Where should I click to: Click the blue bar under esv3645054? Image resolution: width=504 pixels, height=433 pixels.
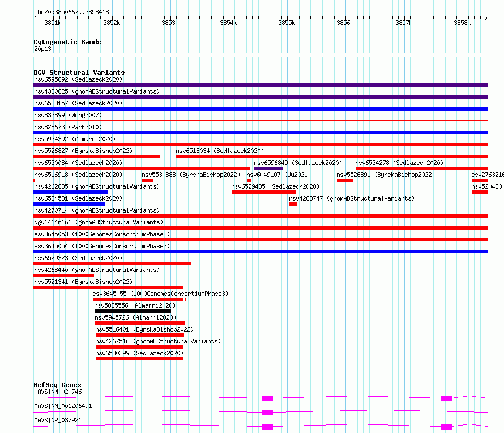260,252
